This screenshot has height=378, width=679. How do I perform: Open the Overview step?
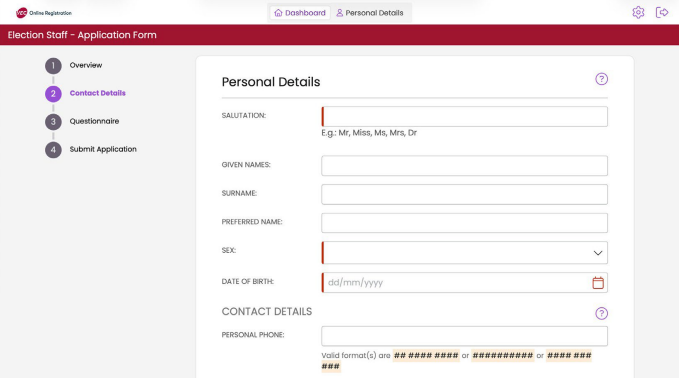tap(86, 65)
